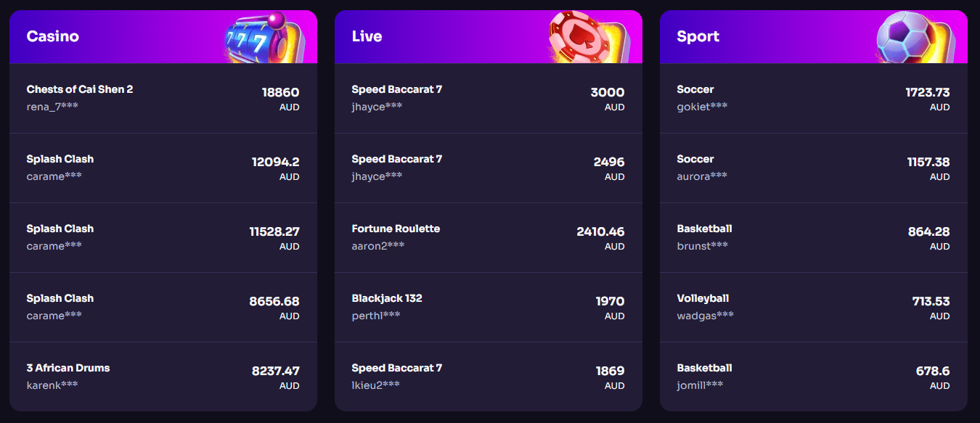Screen dimensions: 980x423
Task: Select the 3 African Drums entry
Action: 163,376
